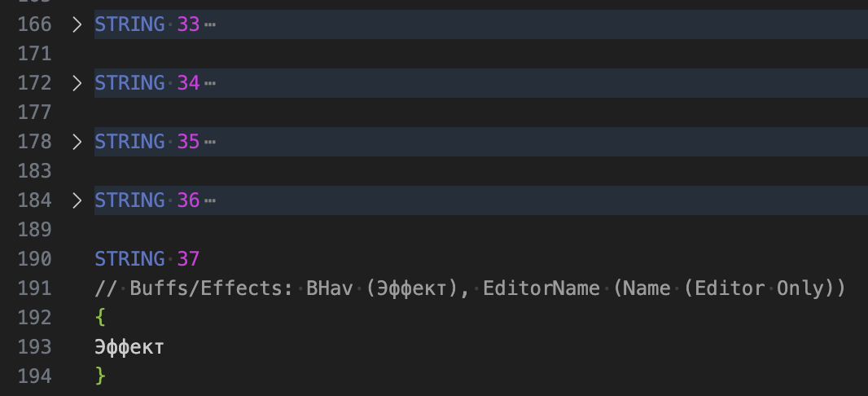
Task: Select line number 191 in the gutter
Action: click(x=34, y=288)
